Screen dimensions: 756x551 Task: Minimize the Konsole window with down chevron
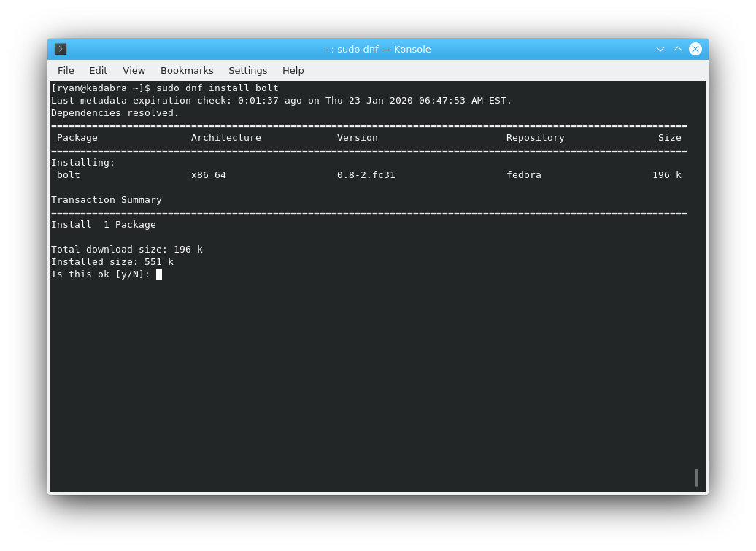tap(660, 49)
